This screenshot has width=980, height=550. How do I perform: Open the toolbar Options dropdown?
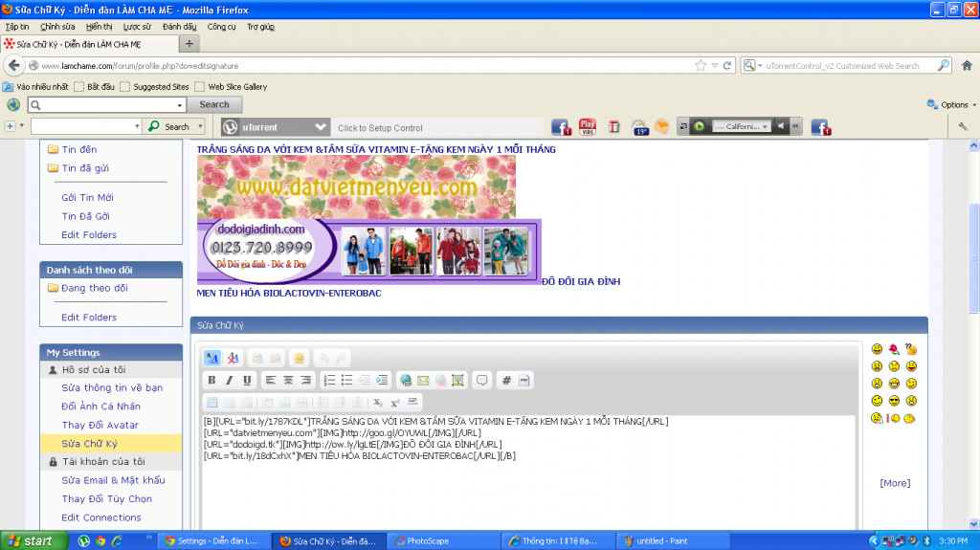952,105
